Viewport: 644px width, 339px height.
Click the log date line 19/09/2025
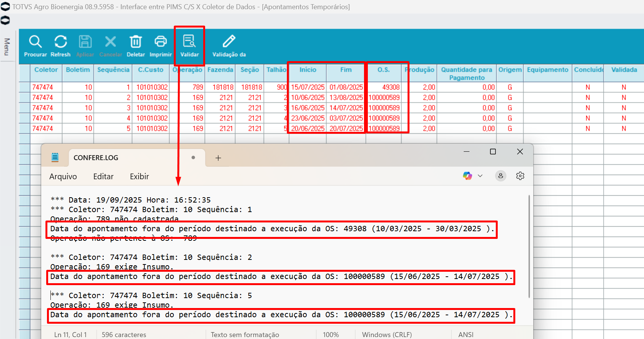coord(131,200)
